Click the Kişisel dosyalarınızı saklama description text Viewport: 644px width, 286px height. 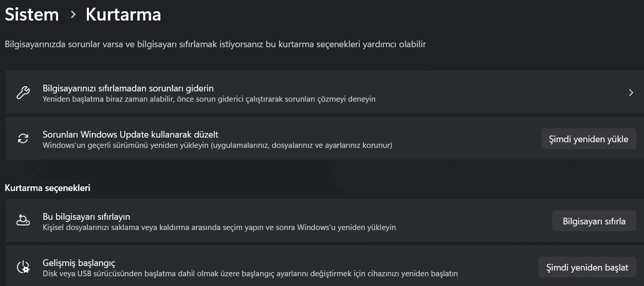pyautogui.click(x=219, y=227)
